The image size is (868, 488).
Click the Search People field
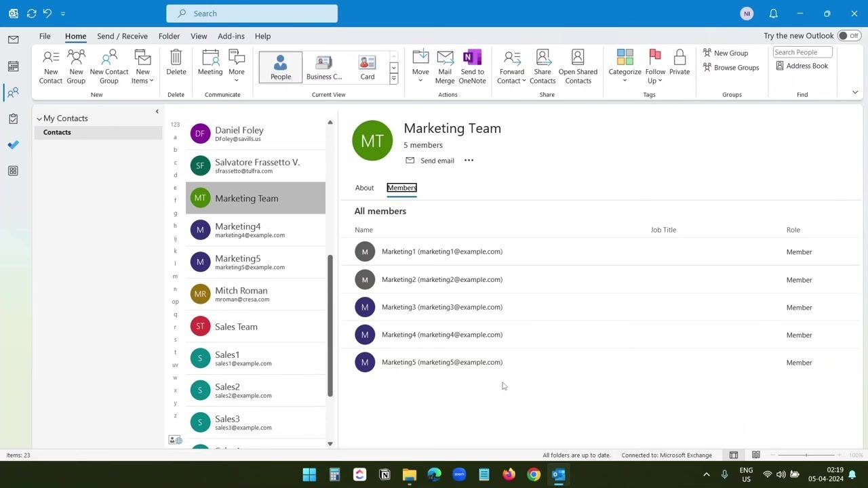802,52
